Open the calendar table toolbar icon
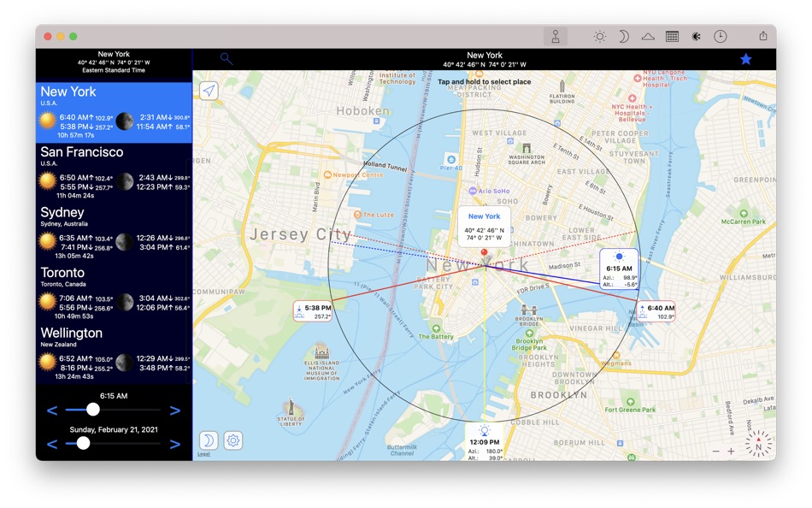The width and height of the screenshot is (812, 508). point(672,36)
